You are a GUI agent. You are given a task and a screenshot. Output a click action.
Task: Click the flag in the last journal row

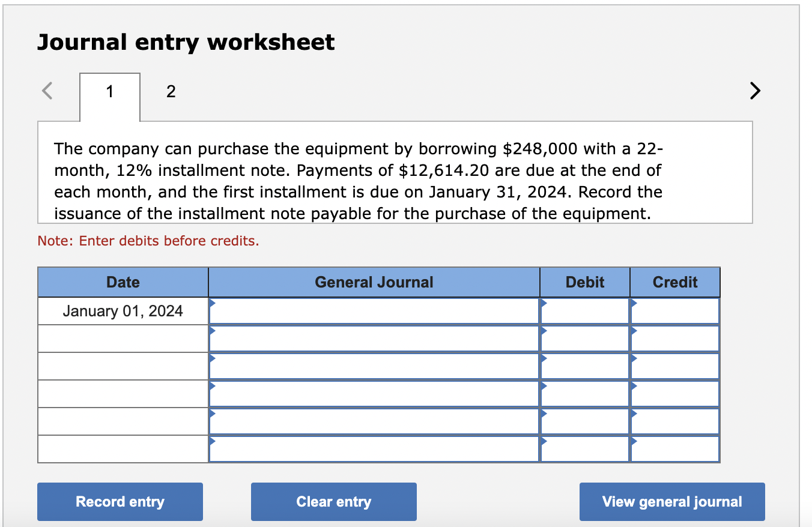[x=211, y=440]
